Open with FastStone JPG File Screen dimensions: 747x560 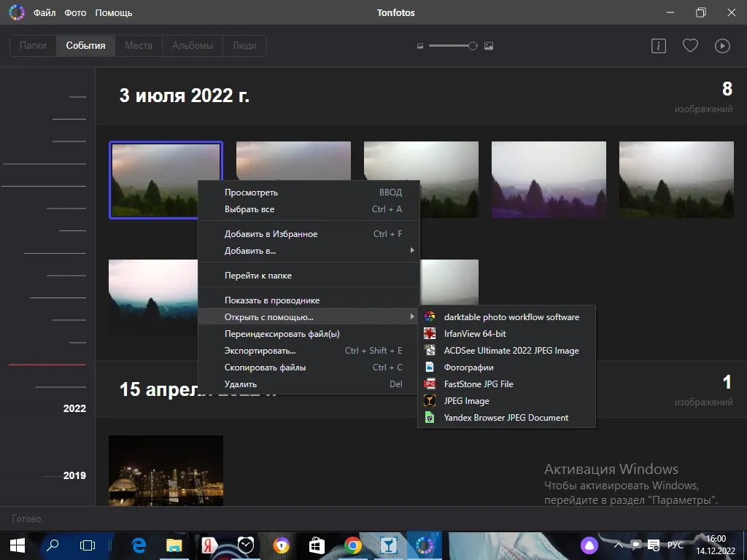(x=507, y=384)
